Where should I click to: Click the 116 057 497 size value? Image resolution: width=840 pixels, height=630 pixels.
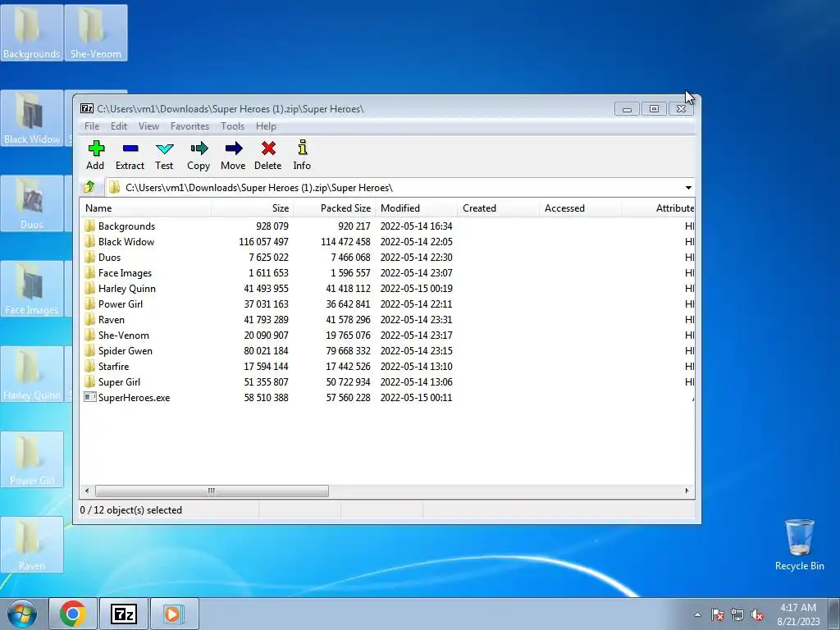tap(263, 242)
